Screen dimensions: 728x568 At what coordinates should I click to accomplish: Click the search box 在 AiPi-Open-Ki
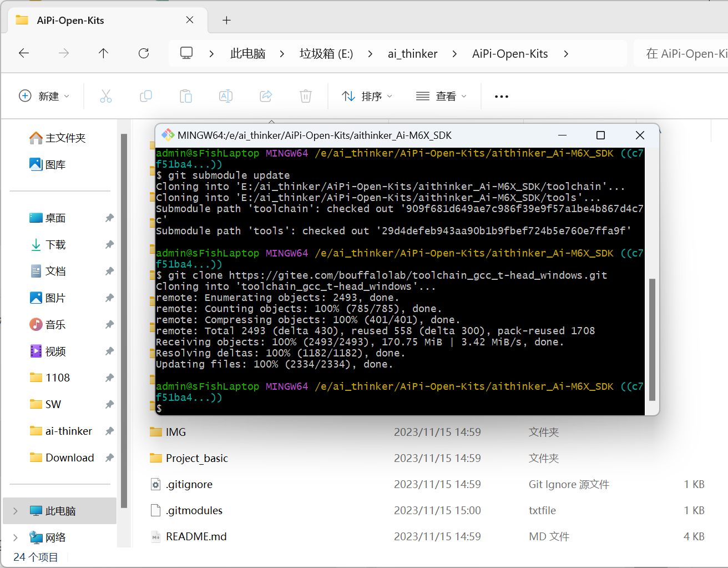[x=681, y=53]
